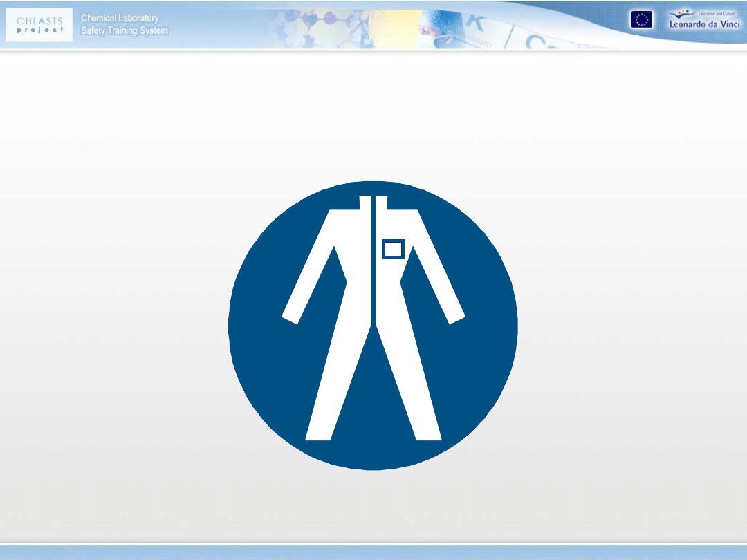747x560 pixels.
Task: Select the collar of the coverall
Action: pyautogui.click(x=373, y=202)
